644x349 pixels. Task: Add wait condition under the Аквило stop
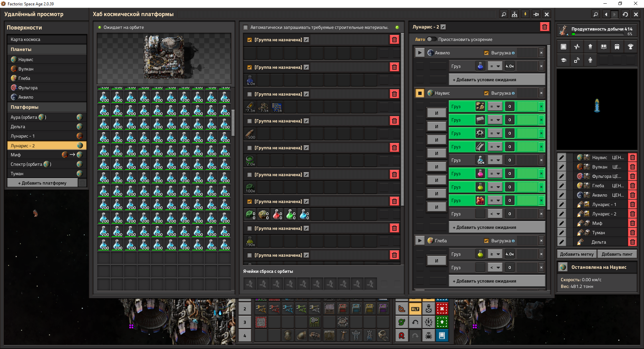point(497,80)
